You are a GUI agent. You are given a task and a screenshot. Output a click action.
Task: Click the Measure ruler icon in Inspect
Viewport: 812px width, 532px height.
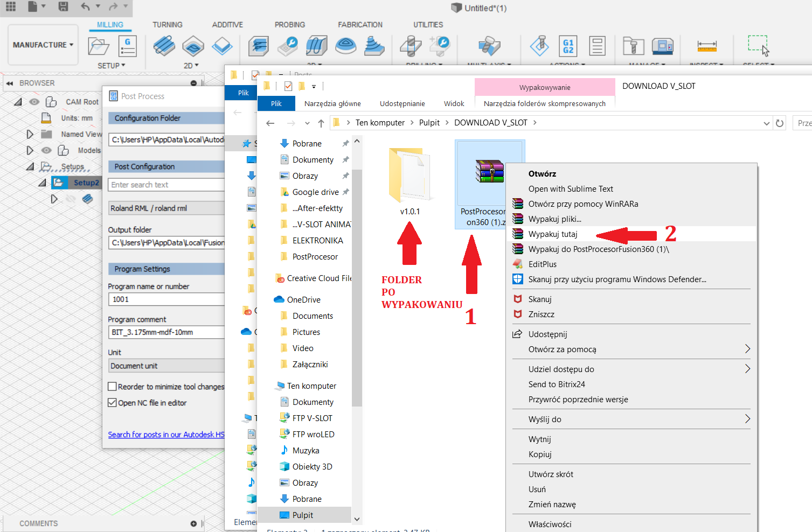[x=706, y=46]
